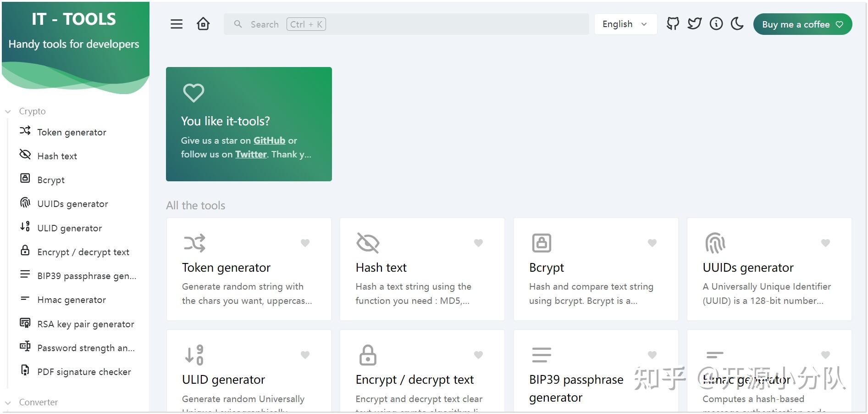Viewport: 868px width, 414px height.
Task: Open the Twitter bird icon
Action: click(x=695, y=24)
